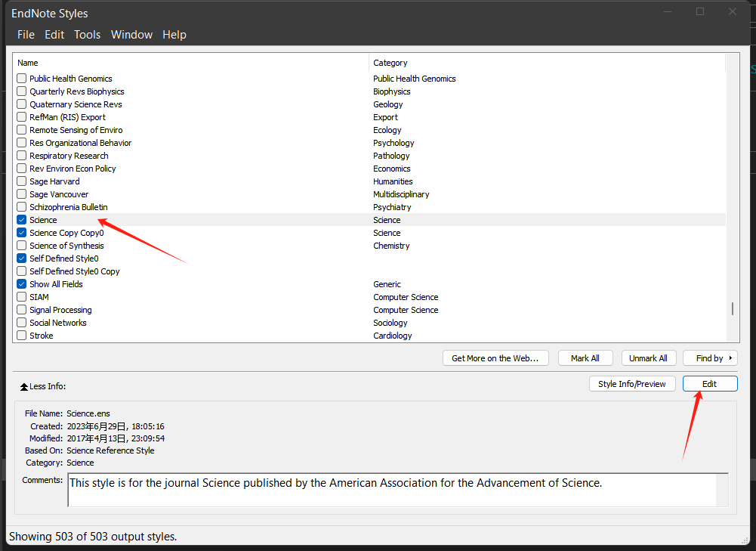Minimize the EndNote Styles window
Image resolution: width=756 pixels, height=551 pixels.
[668, 11]
